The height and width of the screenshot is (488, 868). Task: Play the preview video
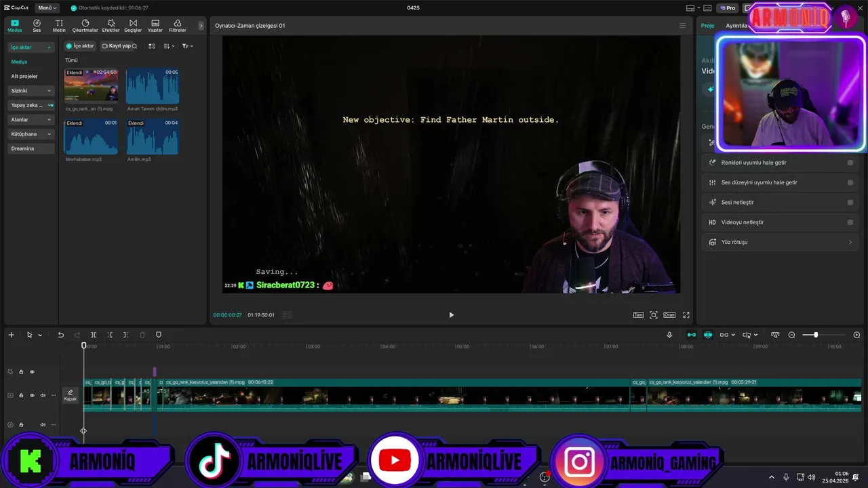click(x=451, y=315)
